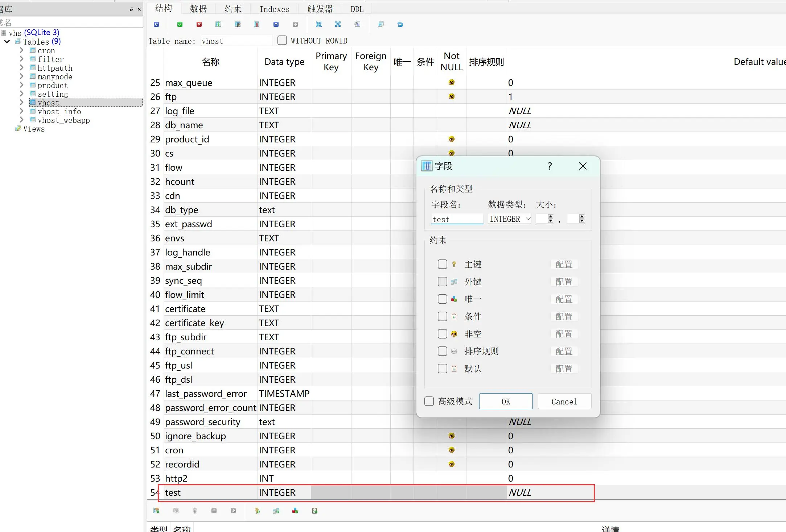The width and height of the screenshot is (786, 532).
Task: Click the greyed delete constraint icon
Action: [195, 511]
